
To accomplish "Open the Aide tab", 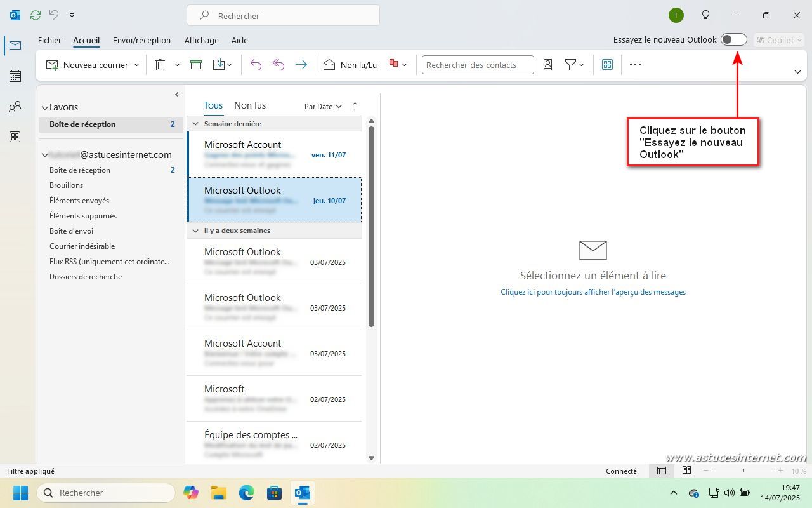I will pyautogui.click(x=240, y=40).
